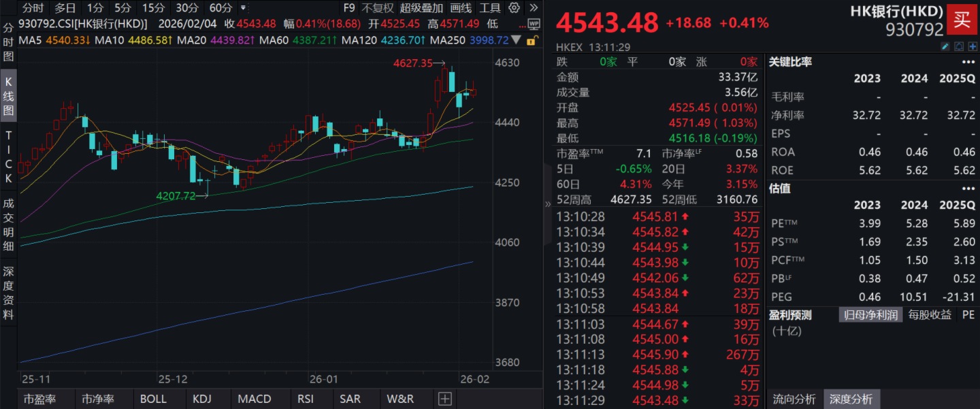Enable the MACD indicator
This screenshot has width=980, height=409.
pyautogui.click(x=255, y=399)
